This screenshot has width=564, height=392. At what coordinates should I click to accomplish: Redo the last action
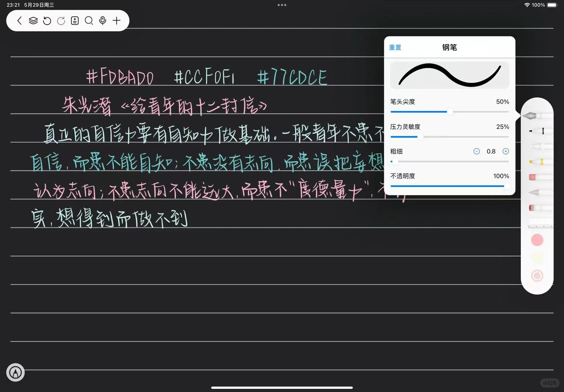[61, 21]
